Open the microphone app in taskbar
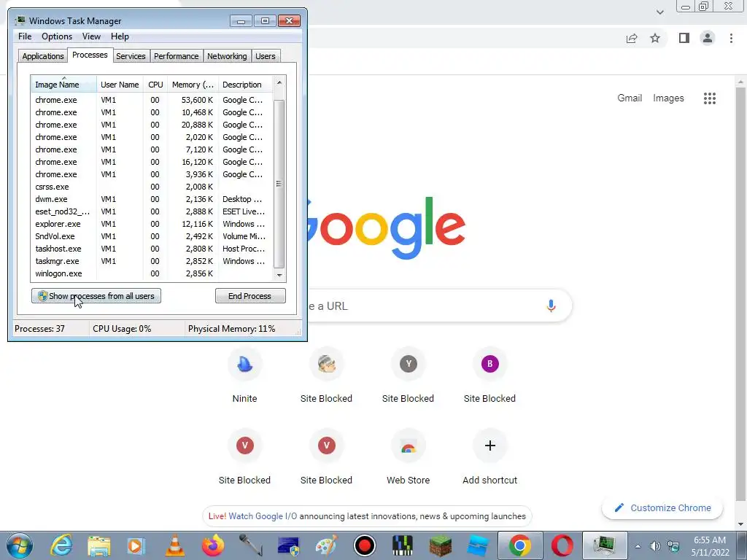The height and width of the screenshot is (560, 747). click(x=250, y=545)
